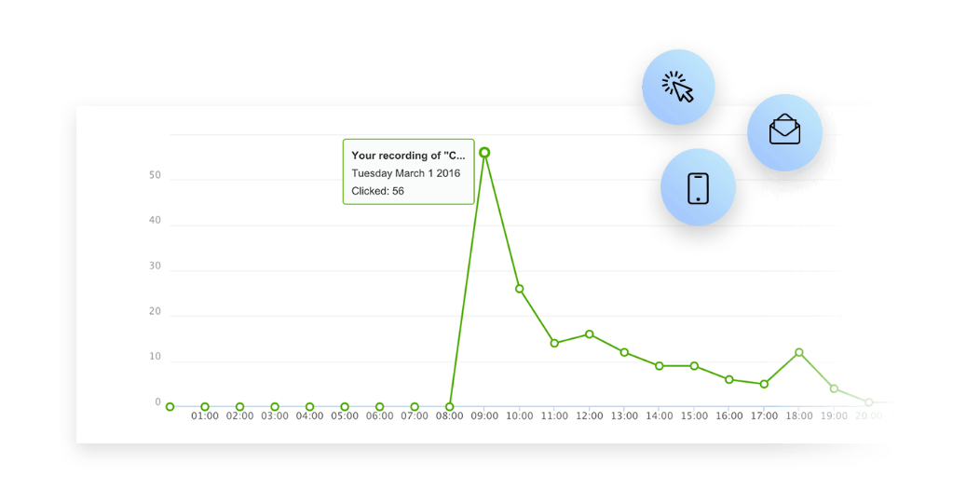
Task: Select the data point at 17:00
Action: point(764,384)
